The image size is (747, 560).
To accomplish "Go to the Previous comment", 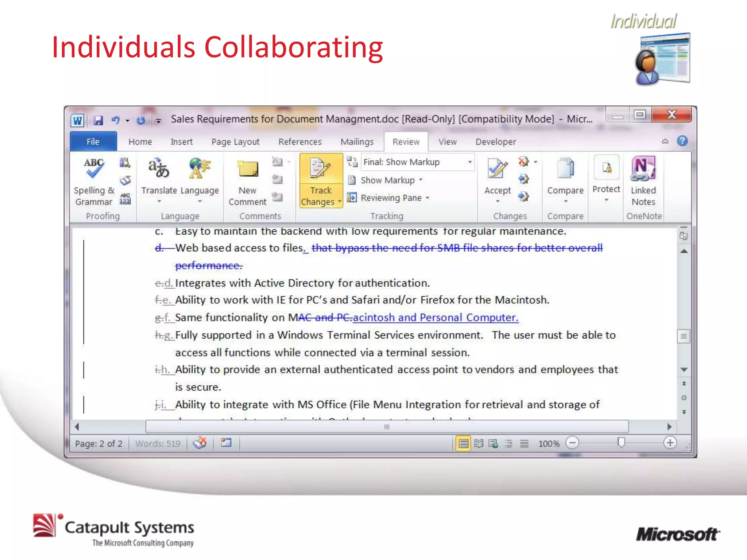I will tap(278, 179).
